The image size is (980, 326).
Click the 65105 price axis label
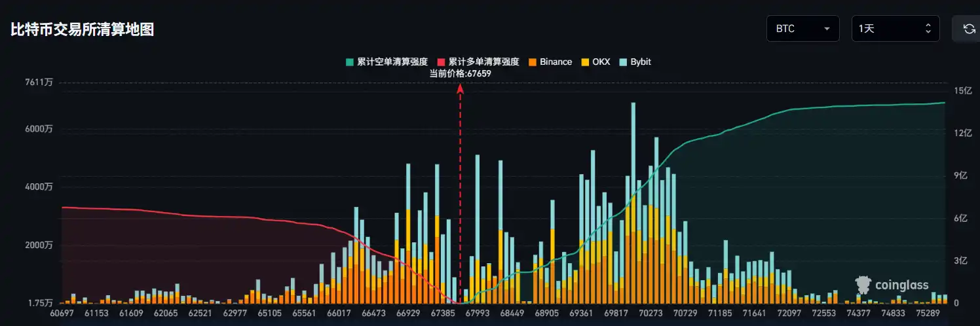269,314
